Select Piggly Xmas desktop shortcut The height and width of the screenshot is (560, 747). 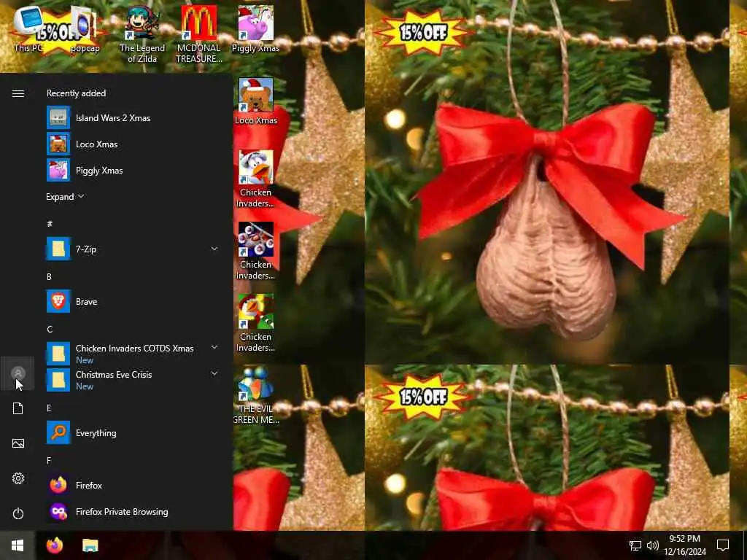click(256, 29)
